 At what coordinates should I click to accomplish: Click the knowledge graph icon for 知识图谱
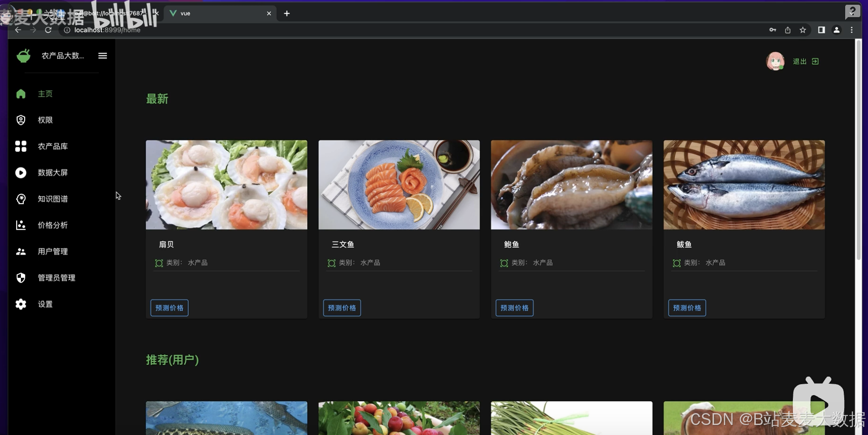(x=20, y=199)
